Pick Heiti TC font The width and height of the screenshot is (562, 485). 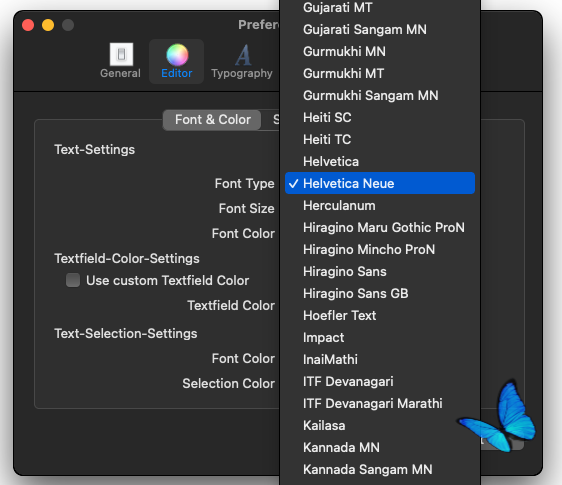(x=380, y=139)
